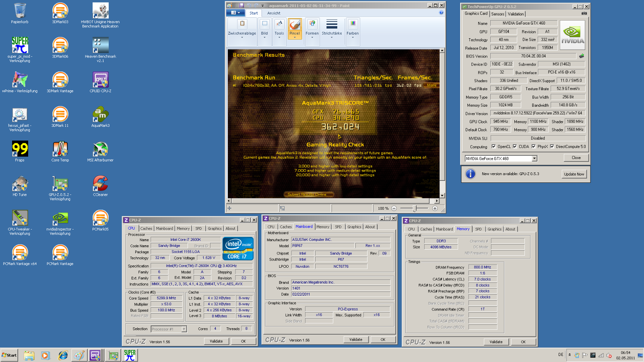Adjust the Paint zoom slider thumb
The image size is (644, 362).
[415, 208]
